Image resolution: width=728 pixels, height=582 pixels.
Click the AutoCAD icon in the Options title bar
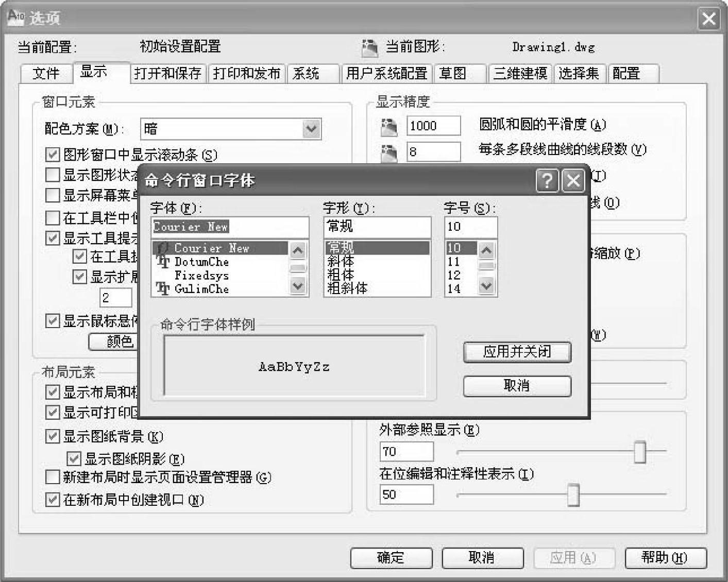[x=16, y=17]
